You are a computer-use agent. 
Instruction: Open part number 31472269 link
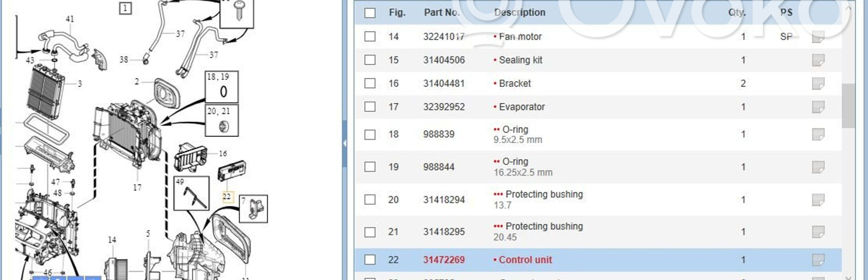click(444, 260)
